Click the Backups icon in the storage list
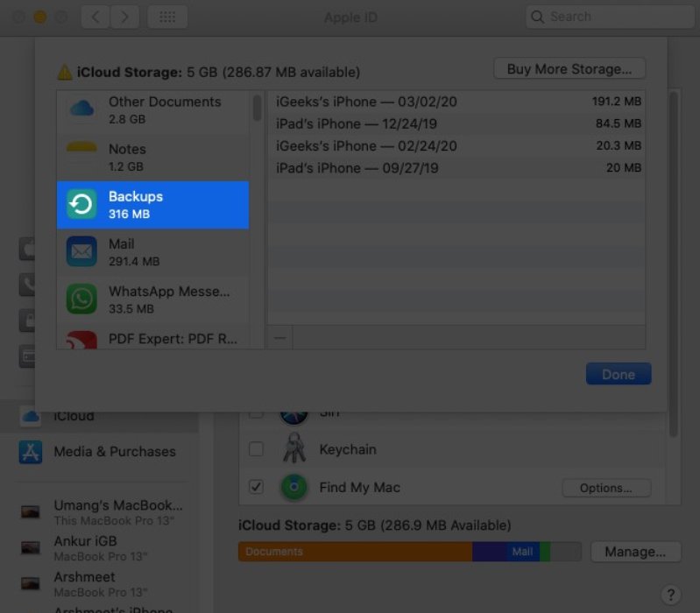700x613 pixels. [x=81, y=204]
